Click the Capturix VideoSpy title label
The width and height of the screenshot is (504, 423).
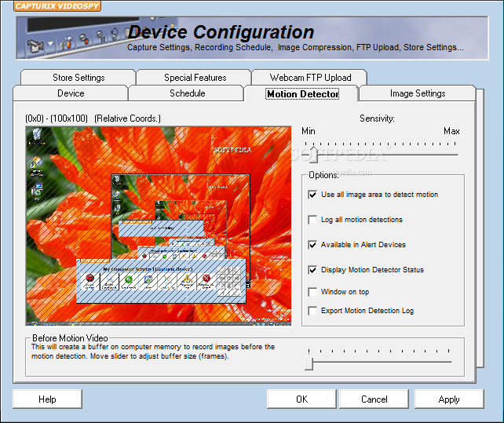(57, 5)
